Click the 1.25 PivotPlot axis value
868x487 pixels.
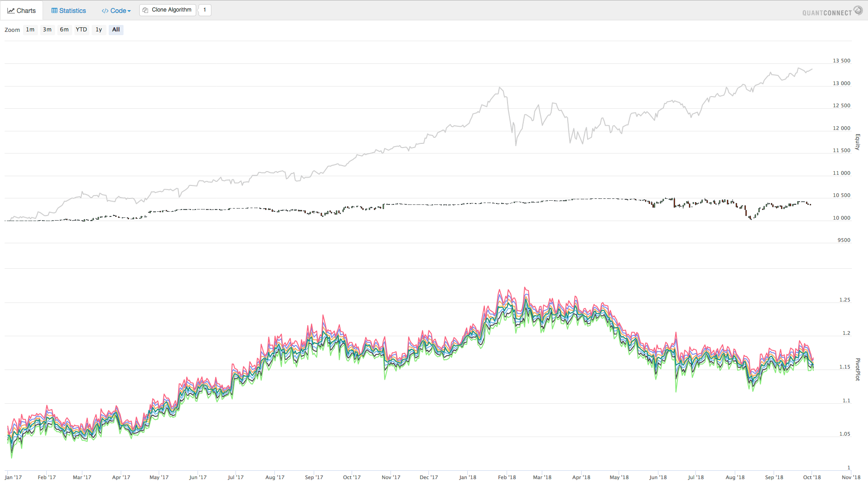click(844, 300)
